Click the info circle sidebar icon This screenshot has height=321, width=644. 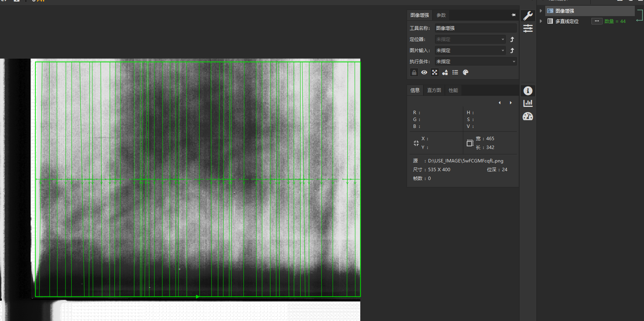[x=528, y=91]
